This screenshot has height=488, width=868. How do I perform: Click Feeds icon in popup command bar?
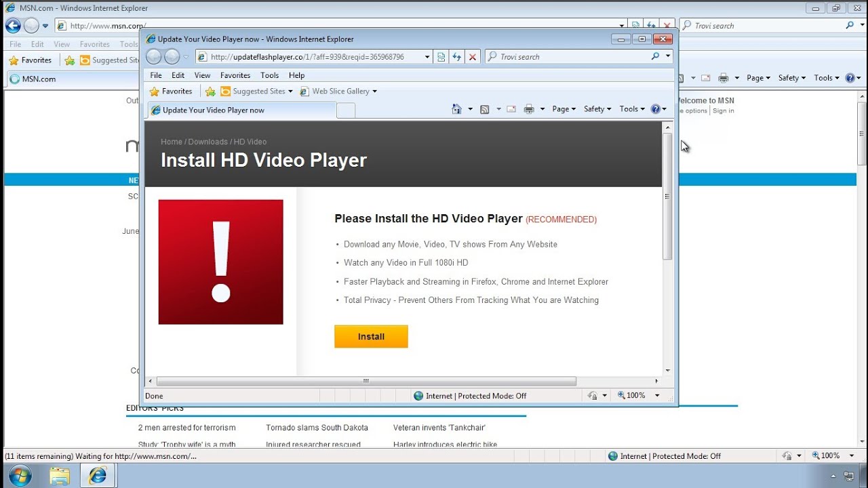[484, 109]
